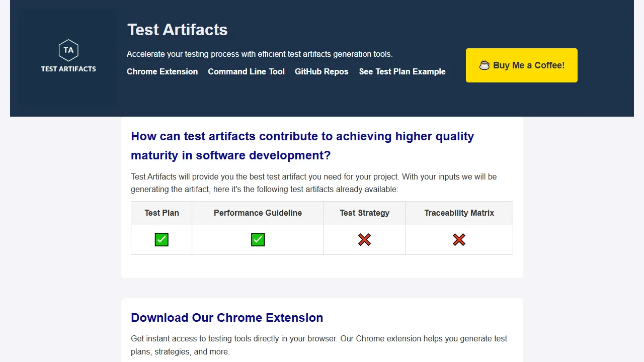
Task: Click the coffee cup icon
Action: 485,65
